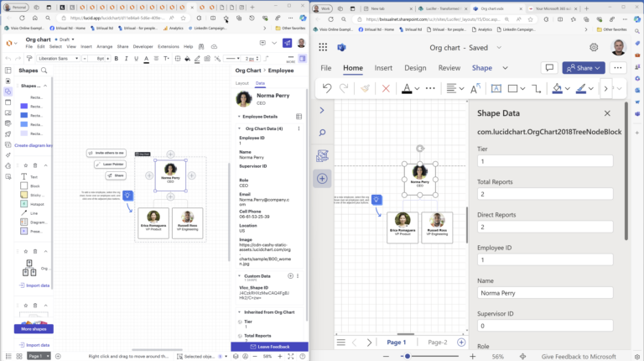
Task: Click Create diagram key link
Action: 34,145
